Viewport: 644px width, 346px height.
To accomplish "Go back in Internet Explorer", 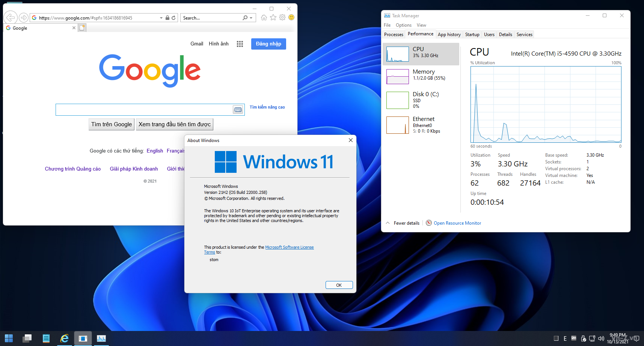I will (x=11, y=18).
